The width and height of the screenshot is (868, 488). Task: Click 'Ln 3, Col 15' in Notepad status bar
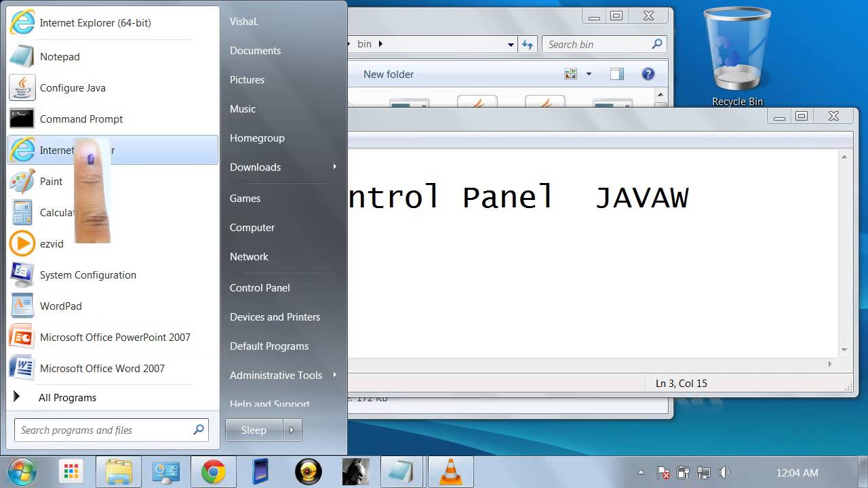click(681, 384)
